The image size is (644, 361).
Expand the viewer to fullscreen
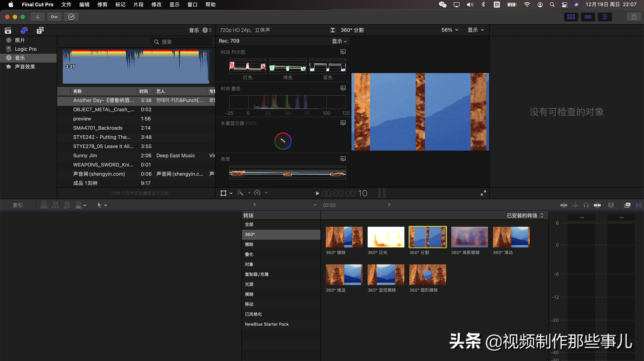point(483,193)
